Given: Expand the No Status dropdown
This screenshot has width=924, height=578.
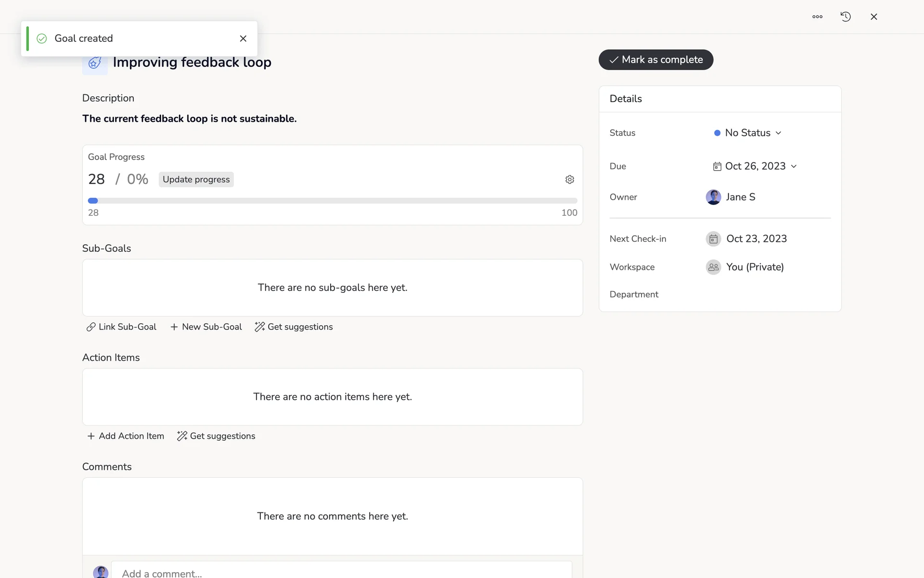Looking at the screenshot, I should click(748, 133).
